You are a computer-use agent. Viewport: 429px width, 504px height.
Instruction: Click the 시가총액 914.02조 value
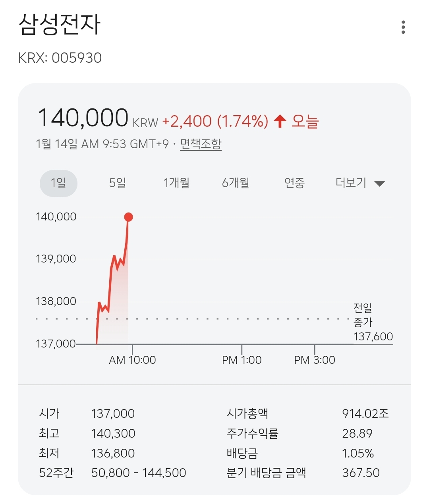point(365,413)
